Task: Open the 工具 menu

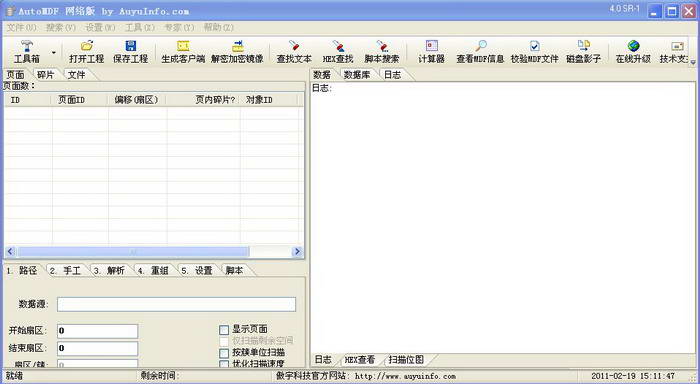Action: 139,27
